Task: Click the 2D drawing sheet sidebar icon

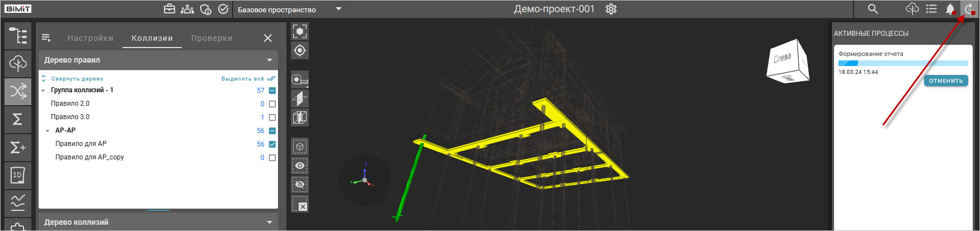Action: [x=18, y=175]
